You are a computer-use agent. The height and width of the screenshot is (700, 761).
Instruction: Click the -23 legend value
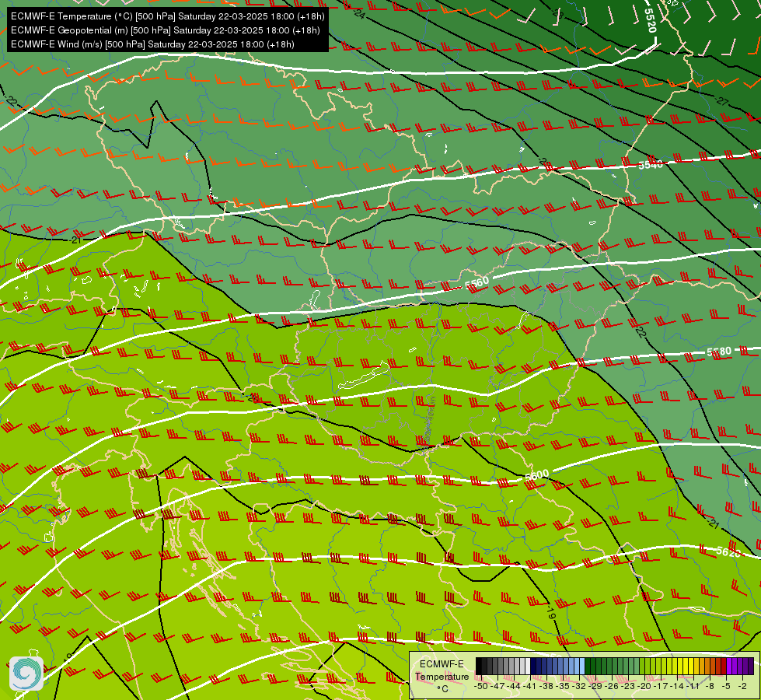(x=629, y=686)
